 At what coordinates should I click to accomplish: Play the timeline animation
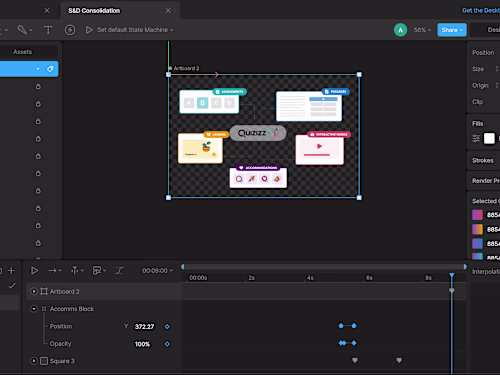(34, 270)
